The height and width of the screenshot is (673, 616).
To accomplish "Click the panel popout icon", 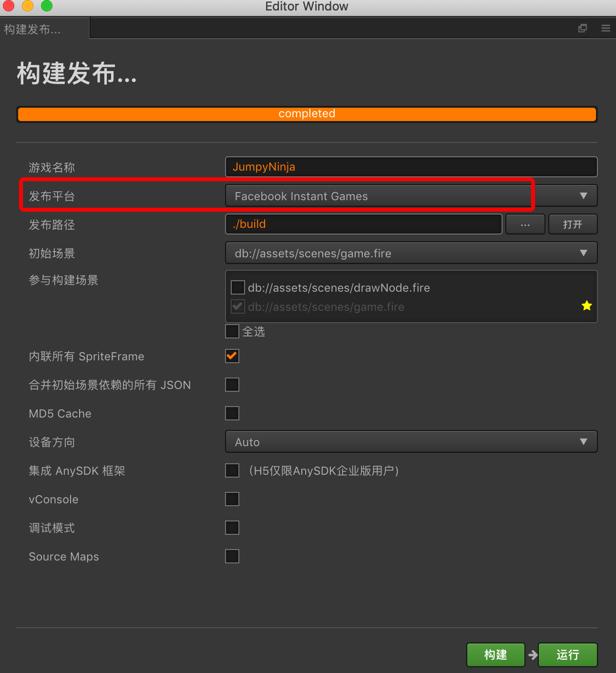I will point(583,29).
